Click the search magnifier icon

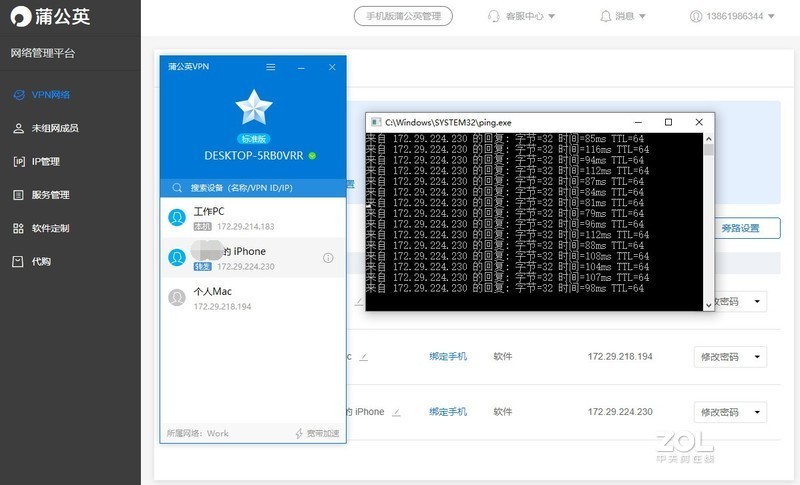click(x=177, y=188)
